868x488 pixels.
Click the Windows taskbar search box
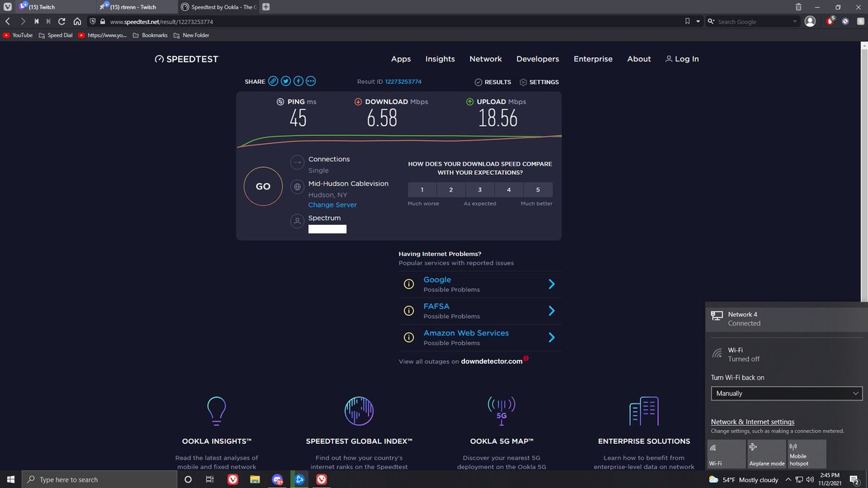pos(98,479)
